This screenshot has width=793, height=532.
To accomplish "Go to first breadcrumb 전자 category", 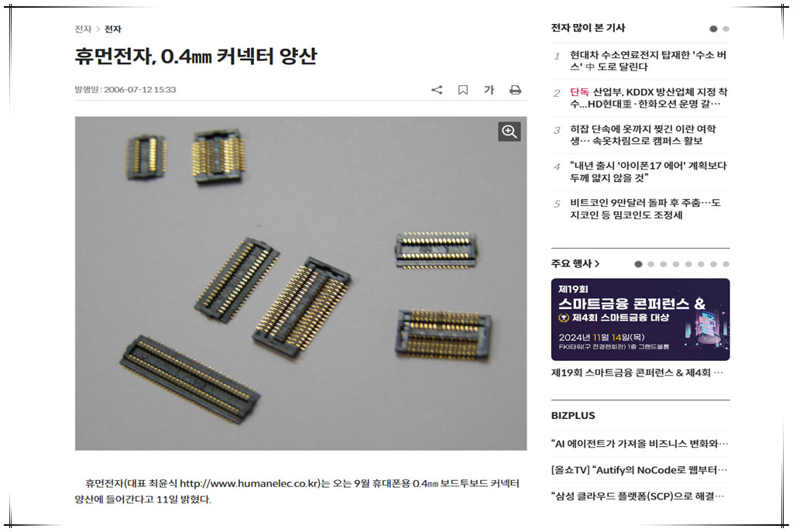I will (83, 29).
